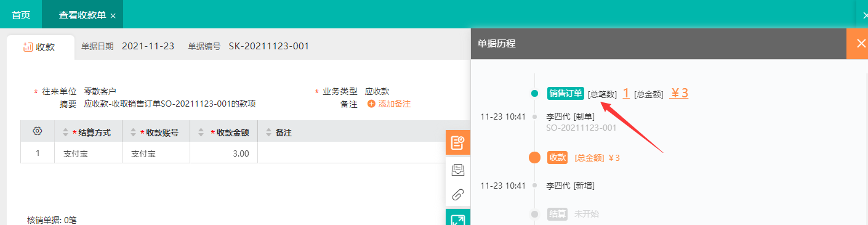868x225 pixels.
Task: Open table column settings gear icon
Action: (x=38, y=131)
